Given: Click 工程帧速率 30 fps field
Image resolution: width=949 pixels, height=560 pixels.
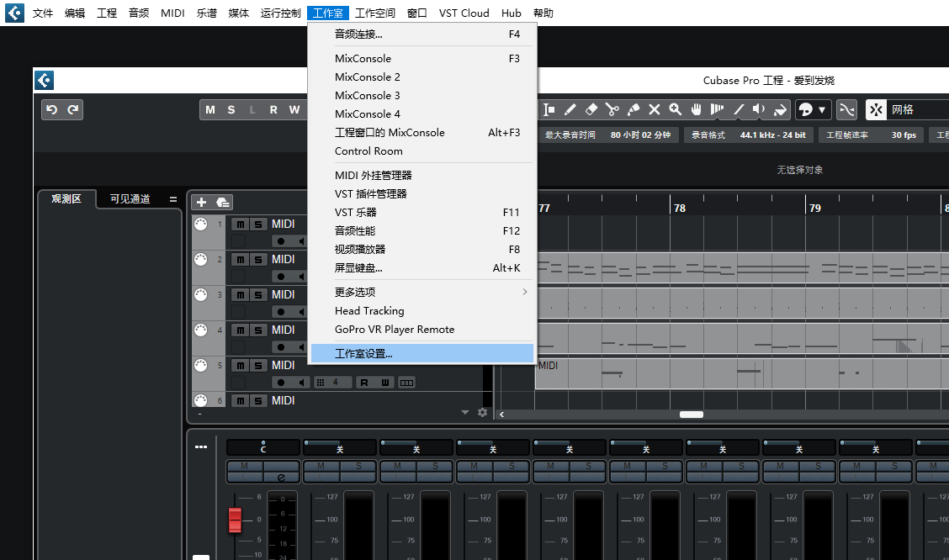Looking at the screenshot, I should (x=872, y=135).
